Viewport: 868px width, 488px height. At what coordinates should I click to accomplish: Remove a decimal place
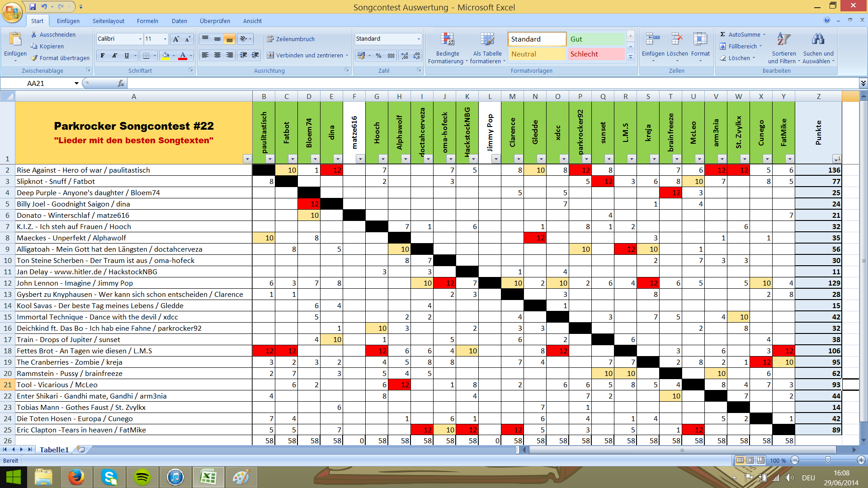[417, 56]
